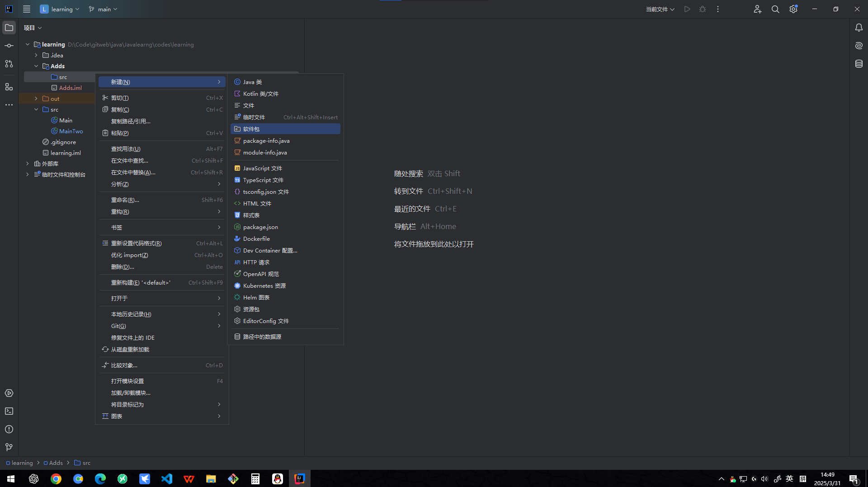Expand the .idea folder
This screenshot has width=868, height=487.
pyautogui.click(x=36, y=55)
